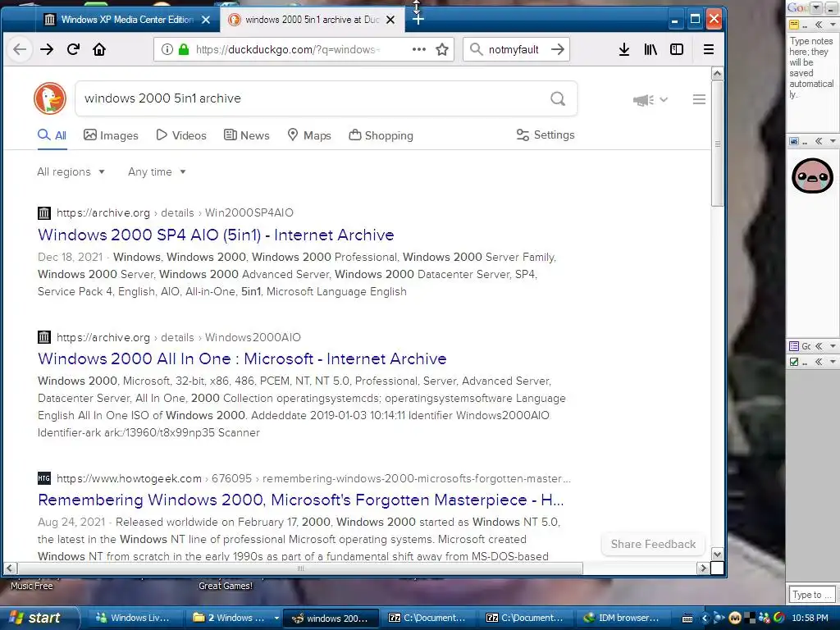
Task: Open the Firefox library icon
Action: 651,49
